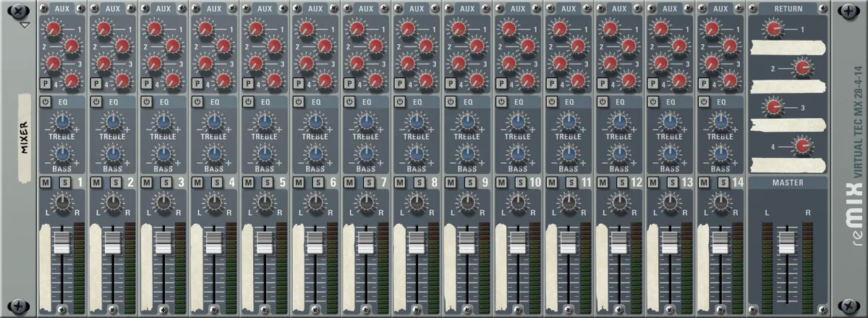Click channel 4 Treble knob
Screen dimensions: 868x318
213,121
